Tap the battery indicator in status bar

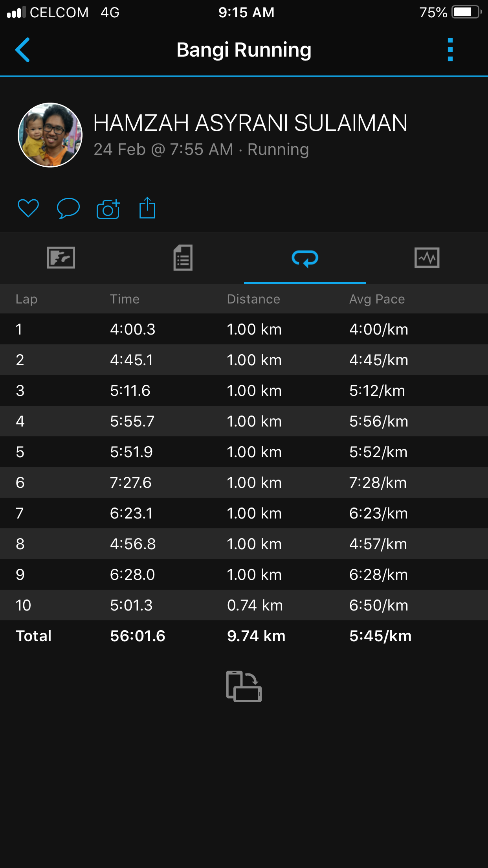point(466,12)
